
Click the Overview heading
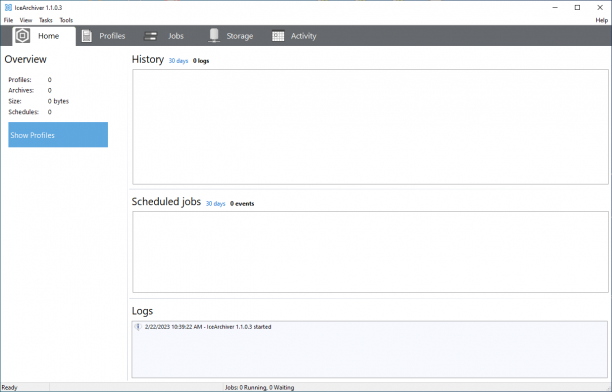point(25,59)
